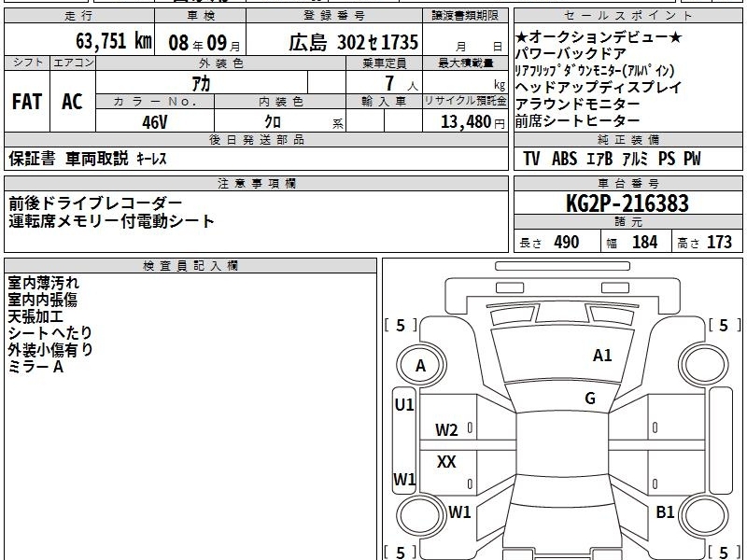Click the 車検 date 08年09月
747x560 pixels.
pyautogui.click(x=204, y=43)
